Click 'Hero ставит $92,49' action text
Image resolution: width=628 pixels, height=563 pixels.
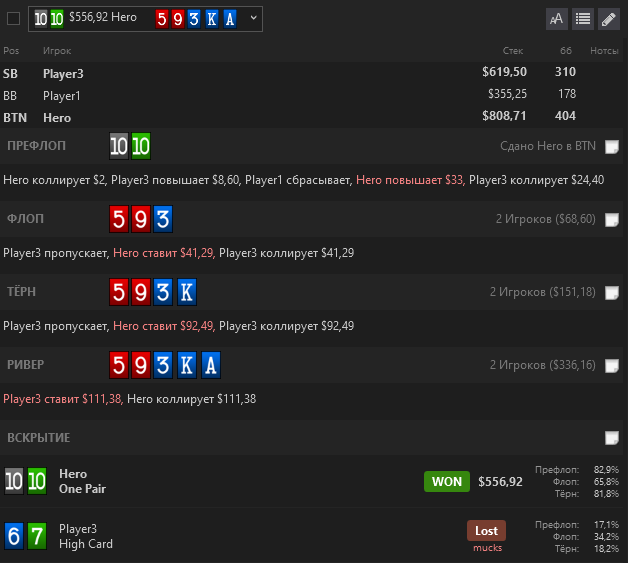164,326
